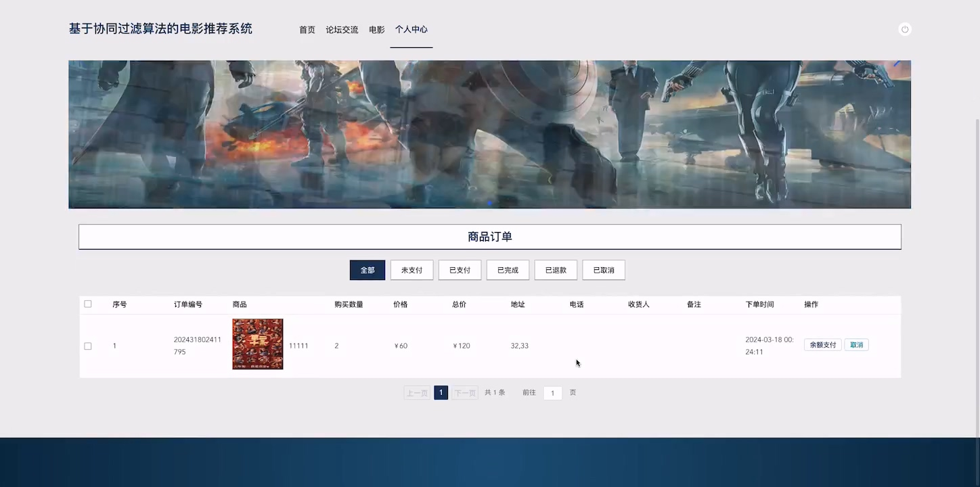Open the 首页 menu item
980x487 pixels.
tap(307, 30)
